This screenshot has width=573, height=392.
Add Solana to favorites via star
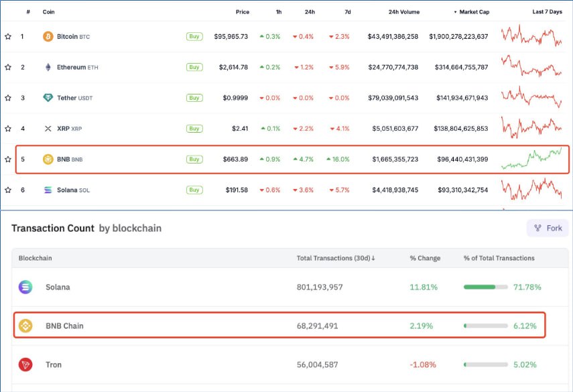[x=8, y=190]
